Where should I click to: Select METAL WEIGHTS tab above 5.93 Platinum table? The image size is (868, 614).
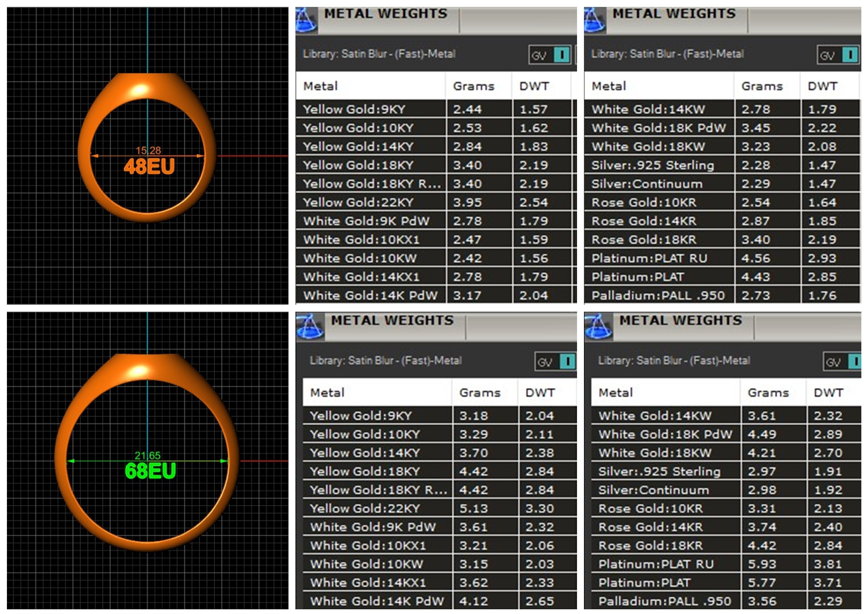click(680, 321)
